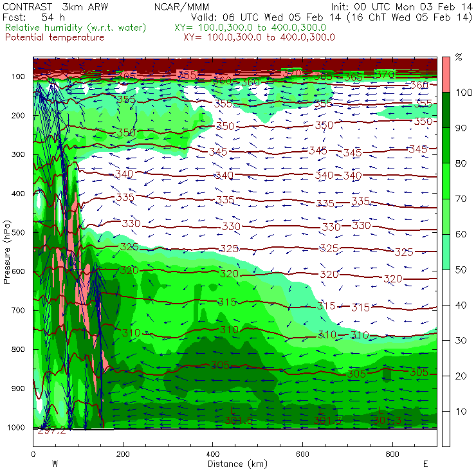This screenshot has height=476, width=476.
Task: Click the distance axis "0" tick label
Action: point(33,454)
